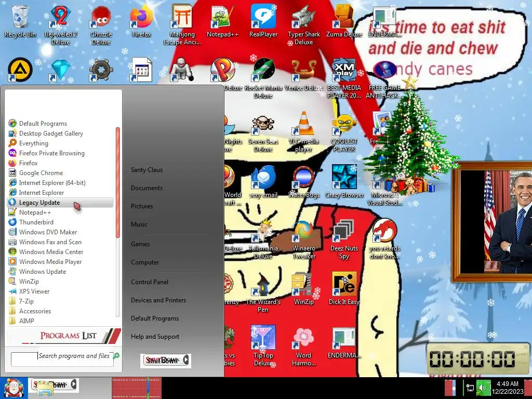Select the Word Harmony desktop icon
This screenshot has height=399, width=532.
click(x=303, y=346)
